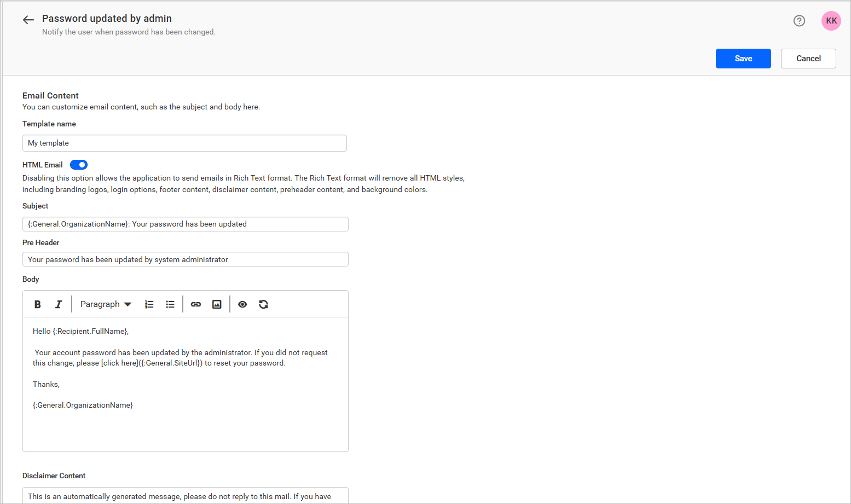The height and width of the screenshot is (504, 851).
Task: Open the KK user profile avatar
Action: tap(831, 20)
